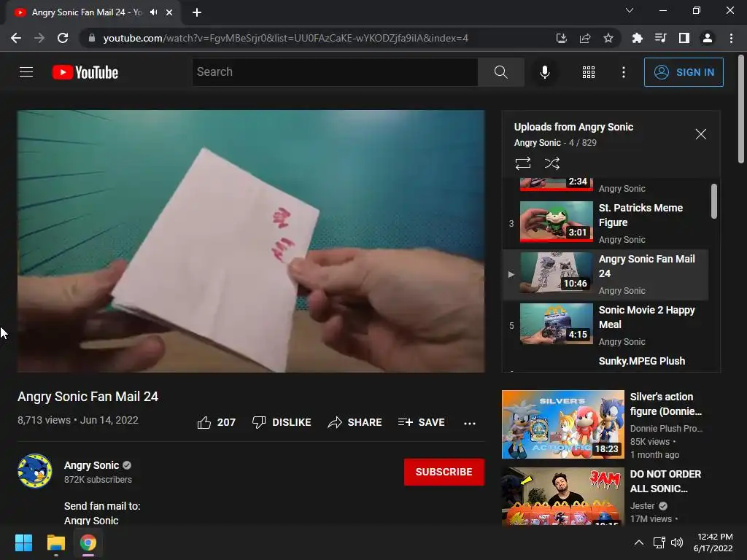
Task: Click Donnie Plush Pro channel name
Action: click(x=666, y=429)
